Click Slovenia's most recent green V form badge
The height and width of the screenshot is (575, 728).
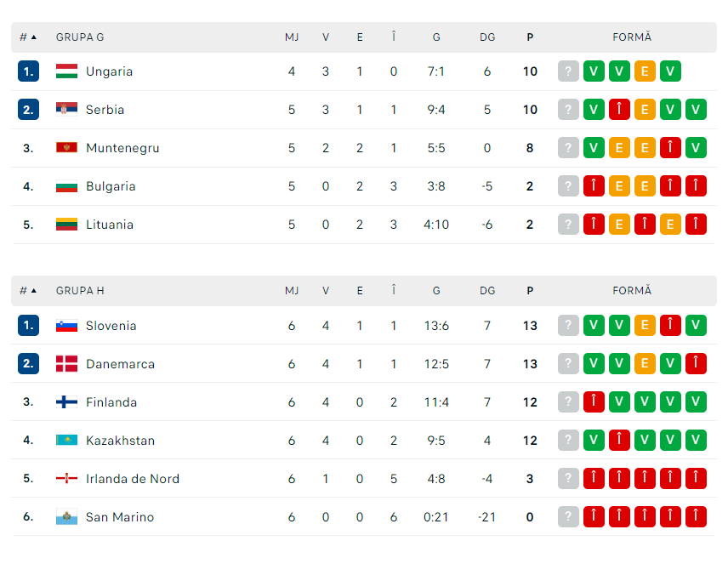click(x=696, y=326)
